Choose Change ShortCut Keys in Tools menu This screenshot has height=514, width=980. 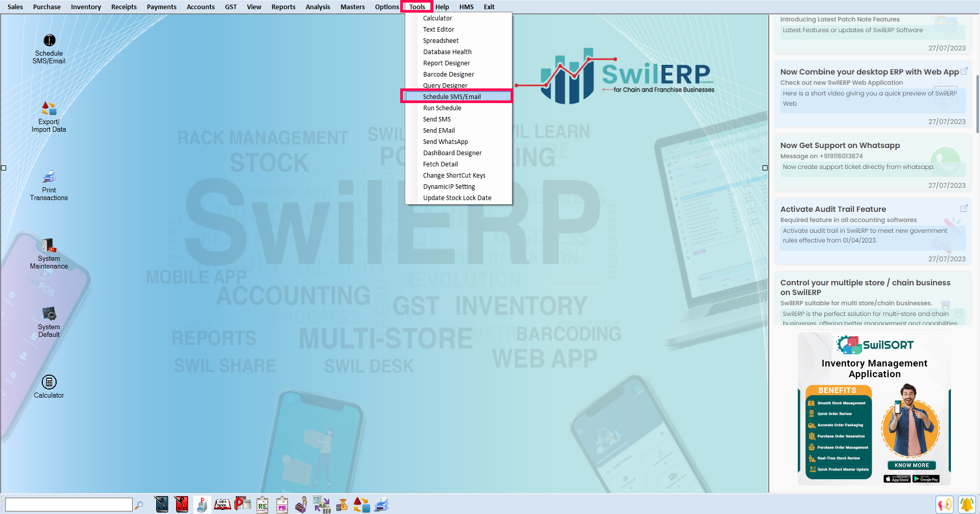click(458, 175)
